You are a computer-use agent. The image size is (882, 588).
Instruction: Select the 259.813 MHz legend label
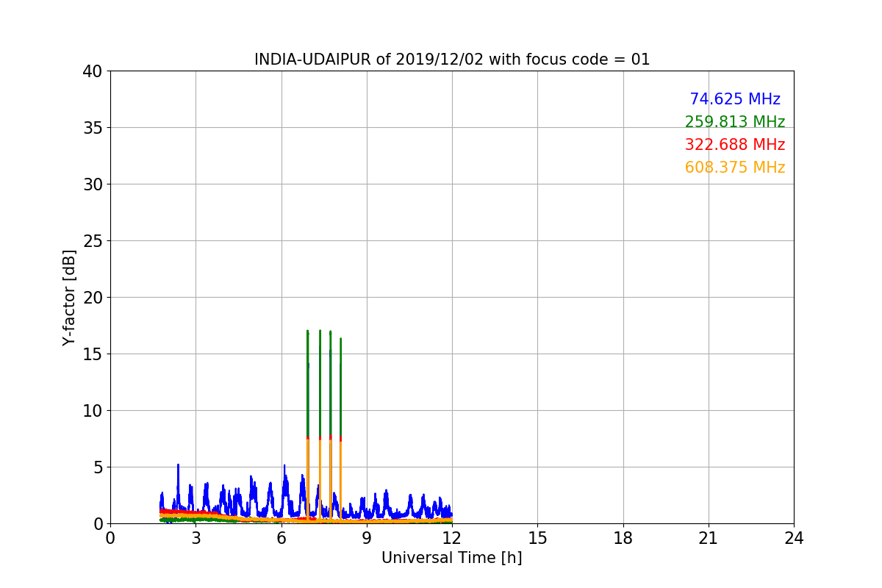pos(735,122)
